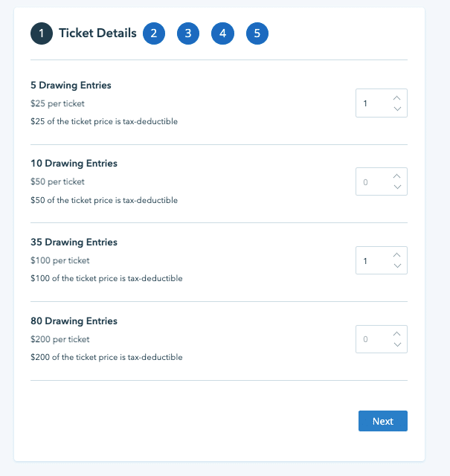
Task: Click the Ticket Details step title
Action: 97,33
